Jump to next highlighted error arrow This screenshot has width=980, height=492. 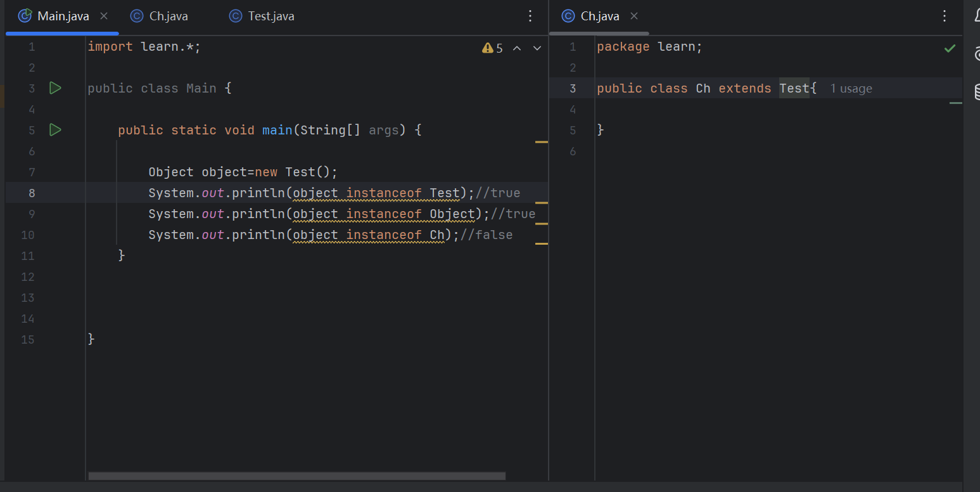coord(537,48)
